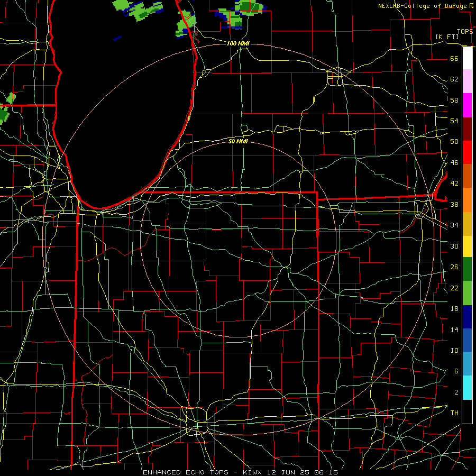Viewport: 476px width, 476px height.
Task: Pick the dark orange legend swatch
Action: coord(467,176)
